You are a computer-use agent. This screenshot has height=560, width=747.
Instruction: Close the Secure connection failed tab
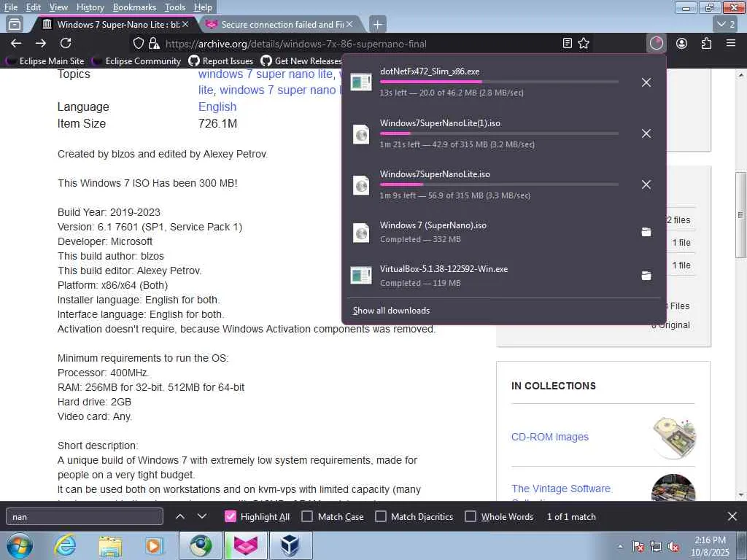(x=349, y=24)
